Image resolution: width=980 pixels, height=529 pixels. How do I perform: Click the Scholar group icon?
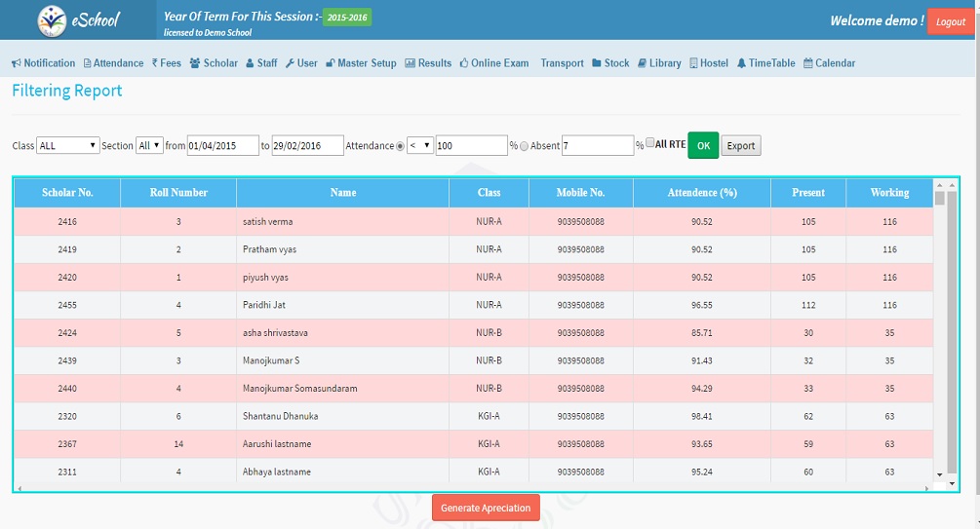click(195, 63)
